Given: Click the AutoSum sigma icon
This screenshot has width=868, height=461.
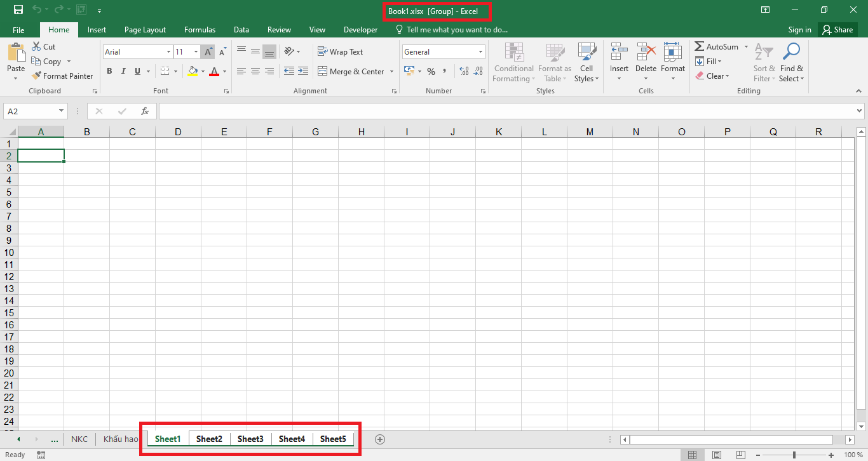Looking at the screenshot, I should coord(699,47).
